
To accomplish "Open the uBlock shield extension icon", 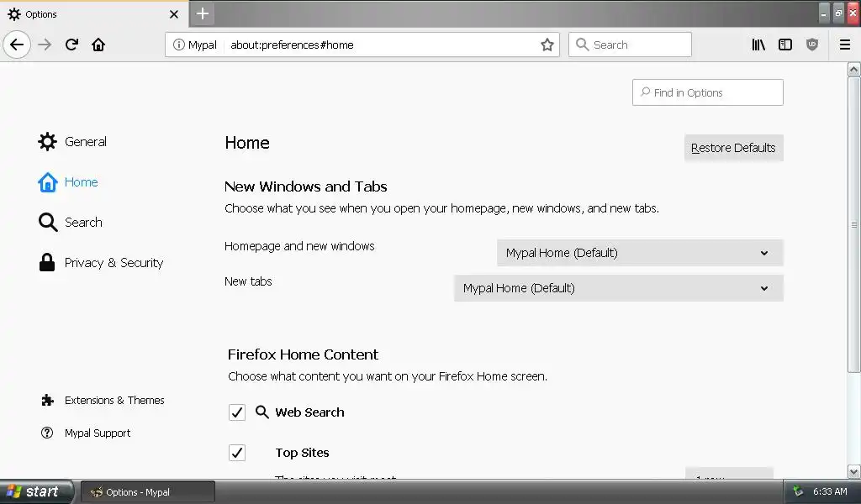I will pos(812,45).
